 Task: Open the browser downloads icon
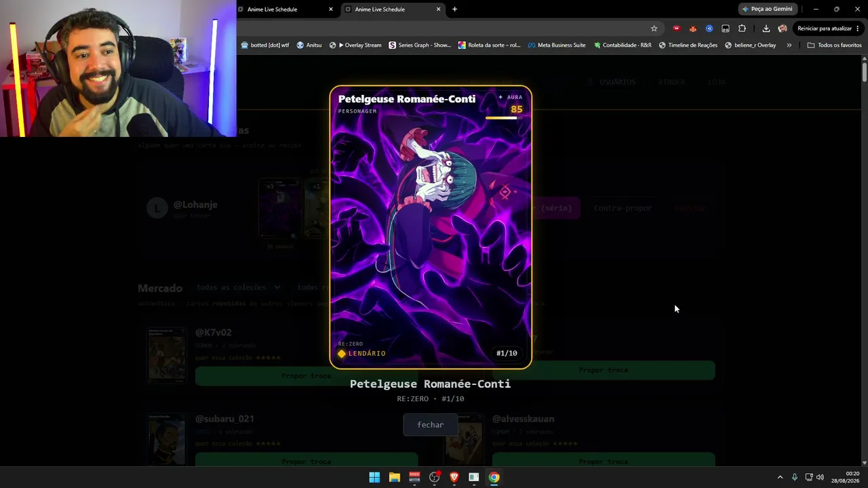pos(766,28)
